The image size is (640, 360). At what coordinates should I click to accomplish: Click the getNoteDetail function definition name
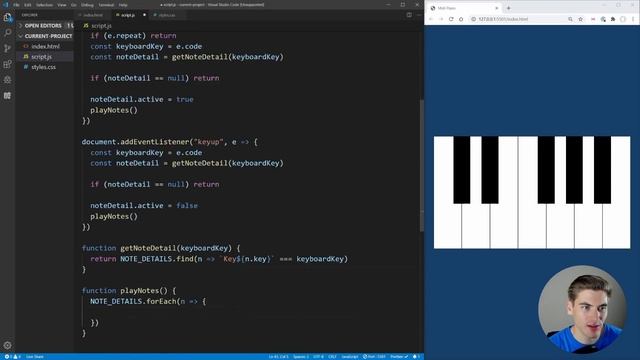(x=149, y=248)
